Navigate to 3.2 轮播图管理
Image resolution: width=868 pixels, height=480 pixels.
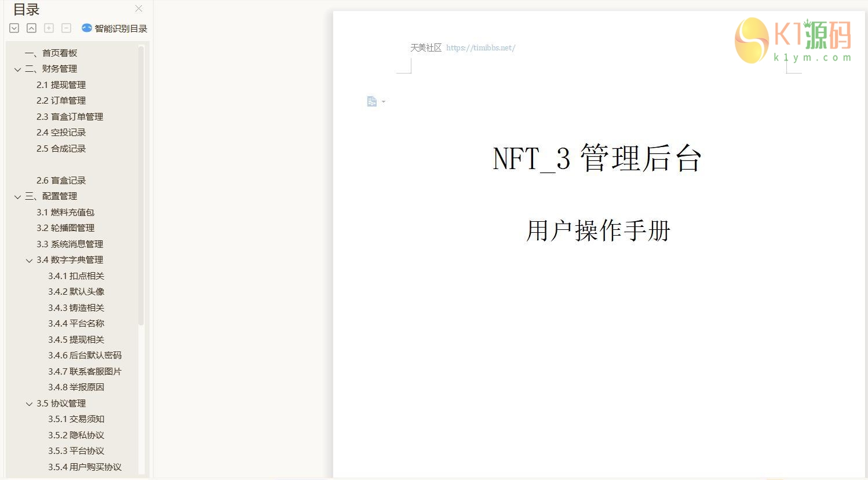65,228
